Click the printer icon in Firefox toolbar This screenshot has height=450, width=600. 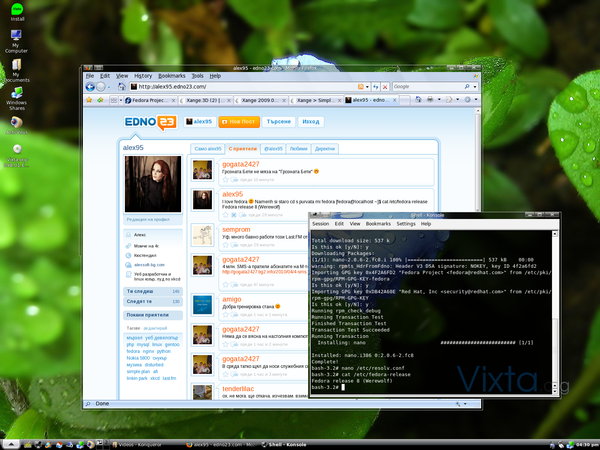[430, 99]
